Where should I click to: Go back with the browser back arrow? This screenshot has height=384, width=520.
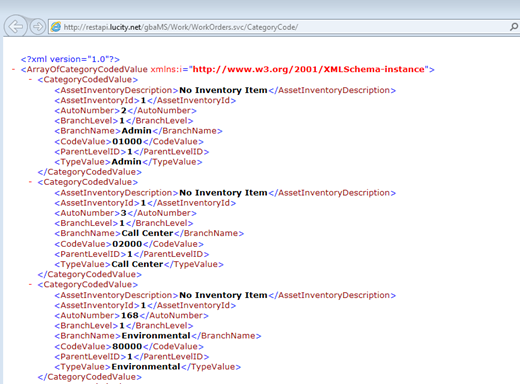15,26
